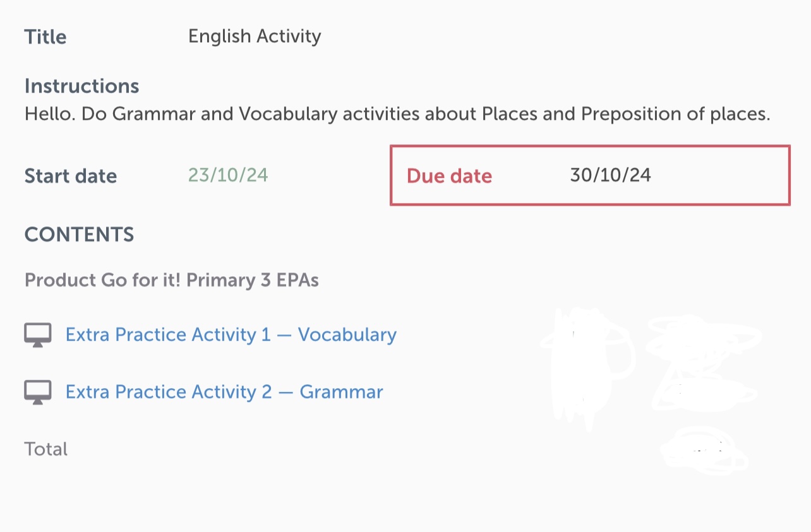811x532 pixels.
Task: Click the Instructions heading
Action: tap(81, 86)
